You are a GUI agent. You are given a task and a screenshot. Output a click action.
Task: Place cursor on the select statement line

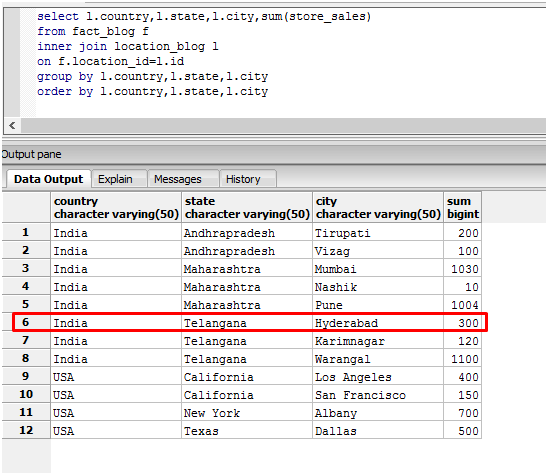point(204,16)
